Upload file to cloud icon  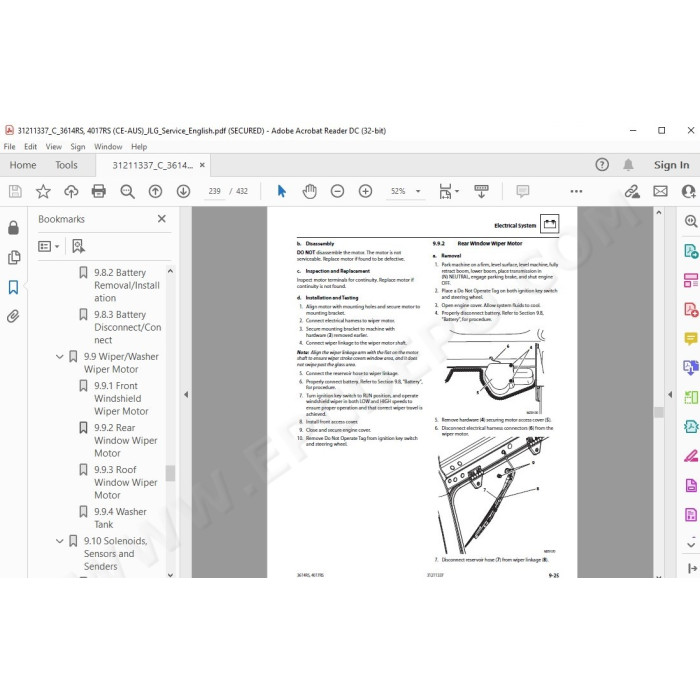pos(71,192)
